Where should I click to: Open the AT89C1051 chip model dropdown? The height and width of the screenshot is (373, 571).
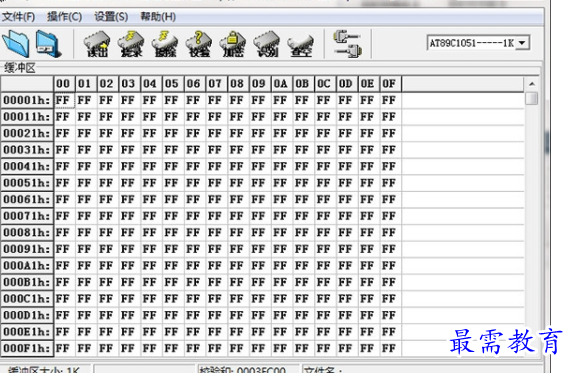click(523, 43)
